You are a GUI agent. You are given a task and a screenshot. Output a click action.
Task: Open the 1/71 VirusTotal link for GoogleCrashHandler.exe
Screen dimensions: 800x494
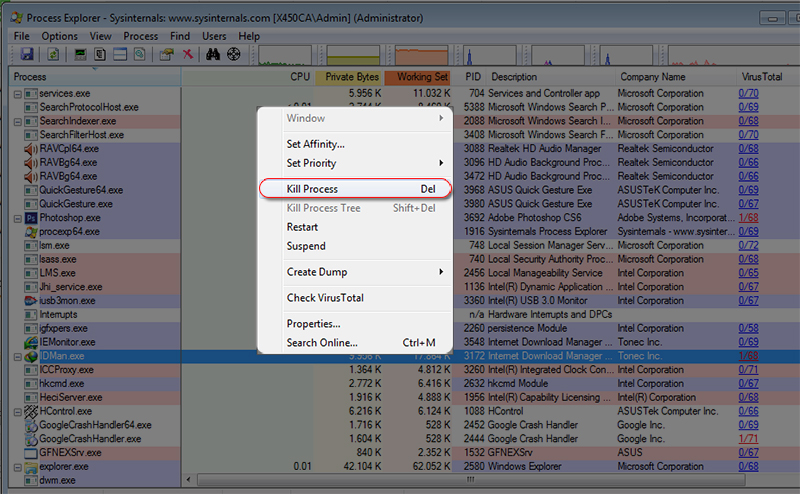pyautogui.click(x=748, y=439)
